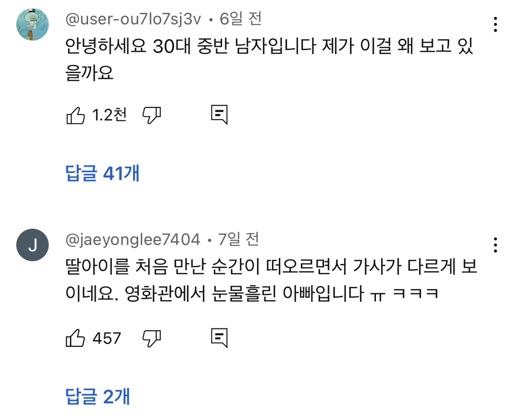Viewport: 528px width, 420px height.
Task: Click the 457 like count
Action: click(x=107, y=338)
